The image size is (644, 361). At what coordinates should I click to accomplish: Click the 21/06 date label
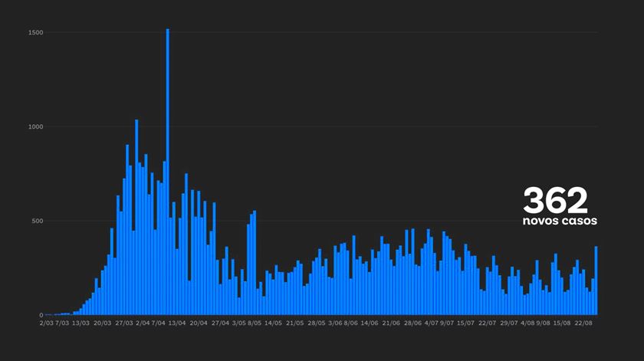point(390,323)
